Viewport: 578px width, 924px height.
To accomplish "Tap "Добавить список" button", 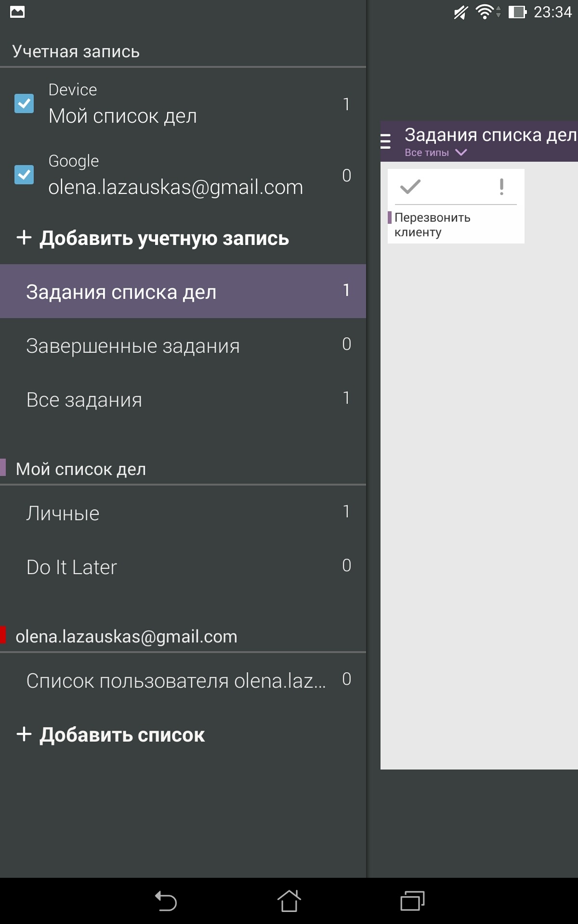I will (x=111, y=735).
